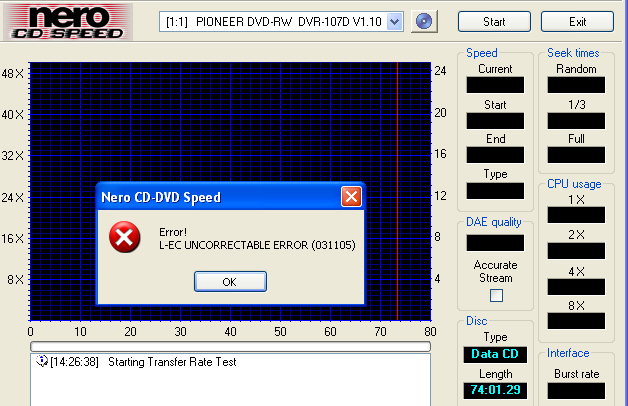Open the drive selection dropdown arrow
The height and width of the screenshot is (406, 628).
click(x=395, y=22)
